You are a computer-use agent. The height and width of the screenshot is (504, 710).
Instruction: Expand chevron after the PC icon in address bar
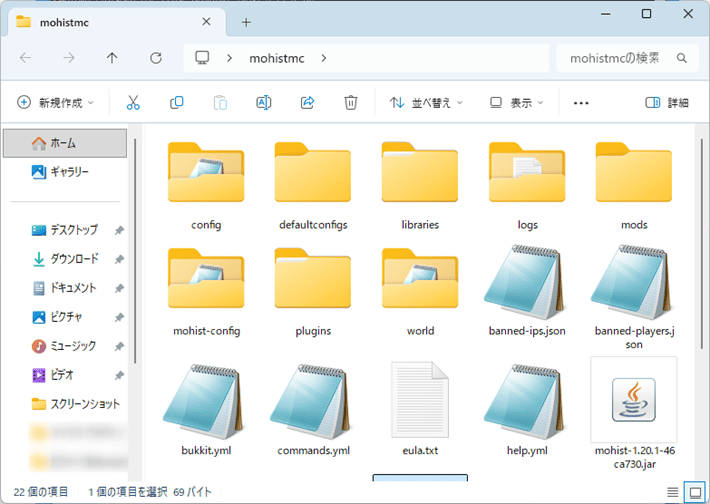(230, 58)
